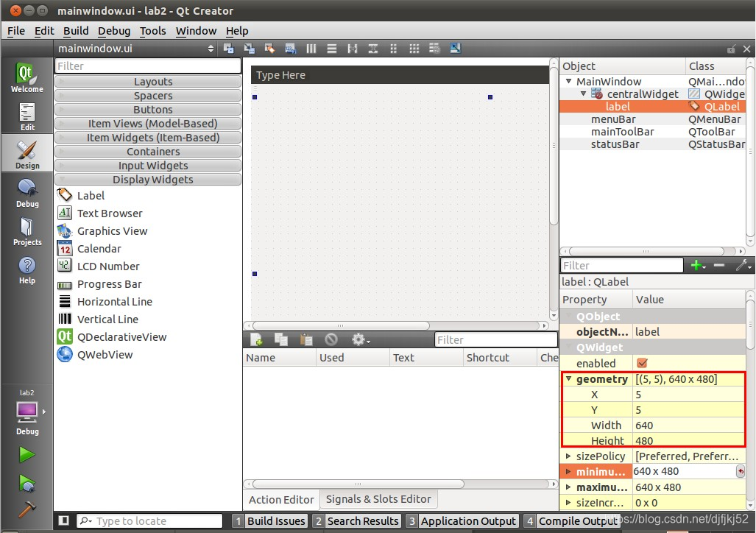The image size is (756, 533).
Task: Build project with the hammer icon
Action: tap(27, 509)
